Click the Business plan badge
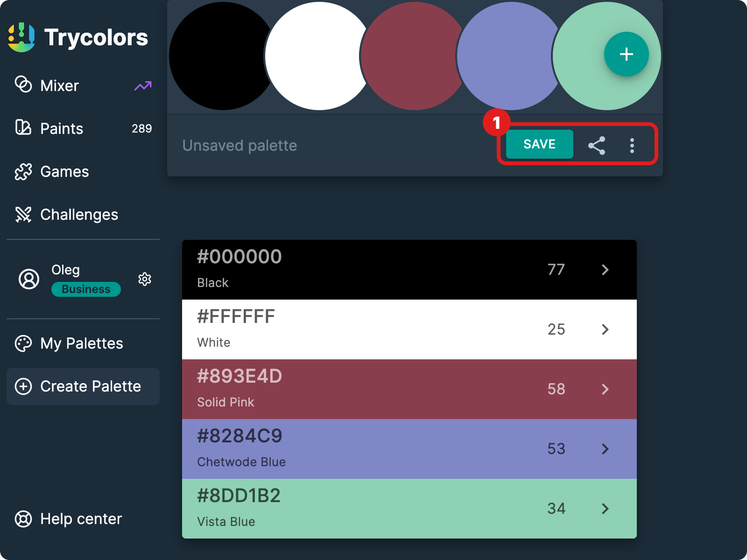The image size is (747, 560). [86, 289]
